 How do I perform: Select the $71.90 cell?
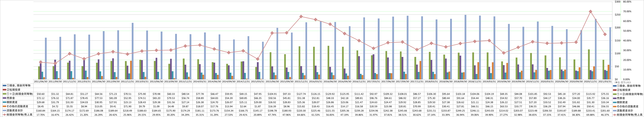[x=127, y=107]
